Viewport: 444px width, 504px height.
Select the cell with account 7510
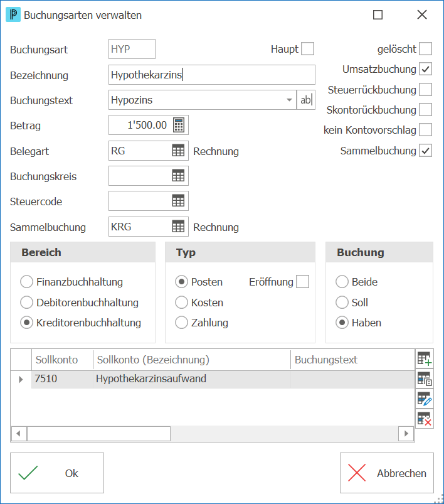(x=62, y=379)
